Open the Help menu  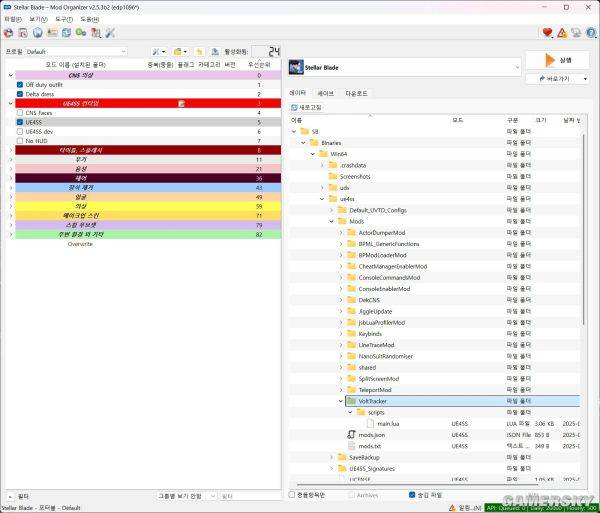click(90, 19)
